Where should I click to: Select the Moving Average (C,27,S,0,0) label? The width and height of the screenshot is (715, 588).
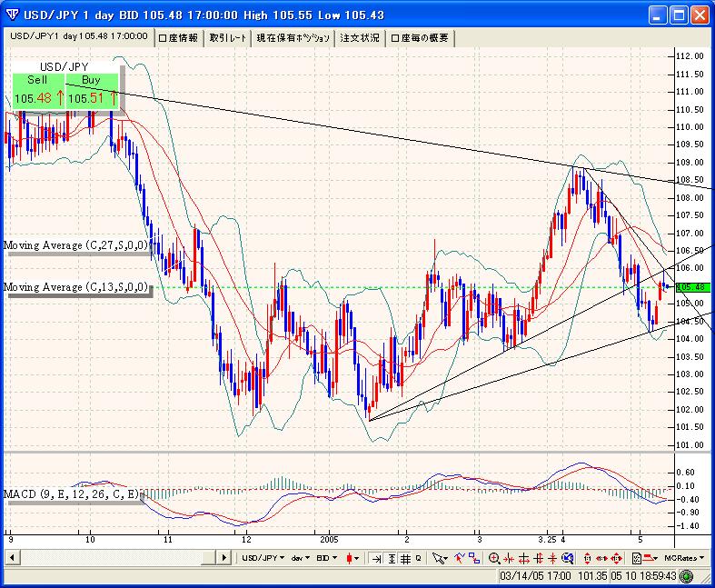[x=74, y=245]
